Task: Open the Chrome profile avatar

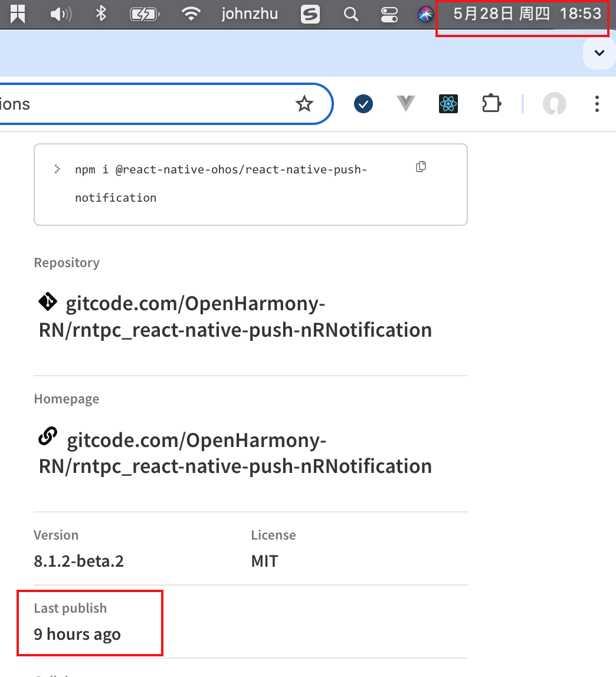Action: coord(554,104)
